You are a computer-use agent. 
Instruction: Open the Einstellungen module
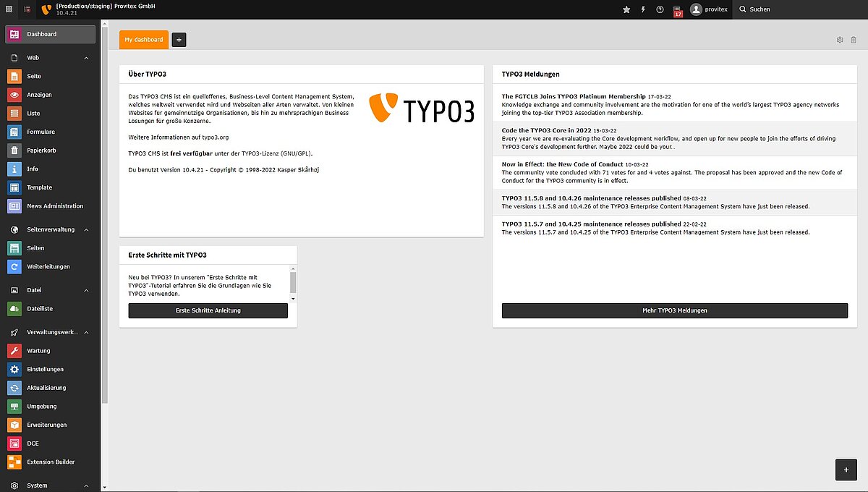click(x=50, y=369)
